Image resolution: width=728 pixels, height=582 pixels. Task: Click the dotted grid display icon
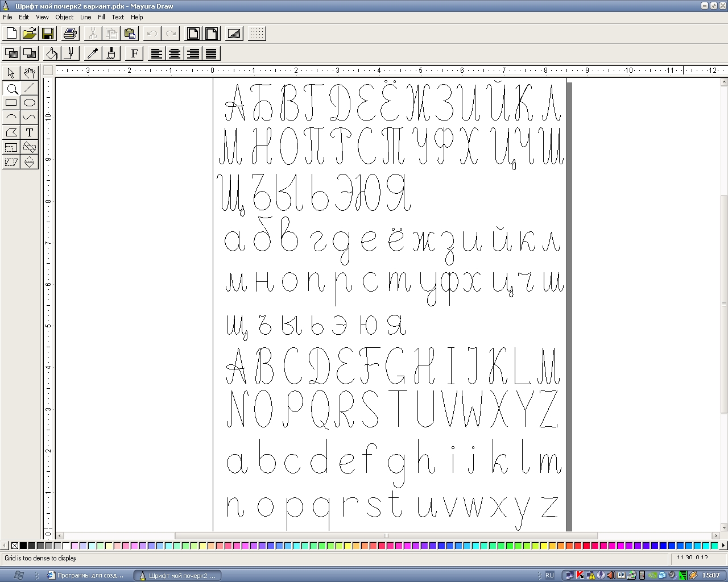[x=257, y=34]
